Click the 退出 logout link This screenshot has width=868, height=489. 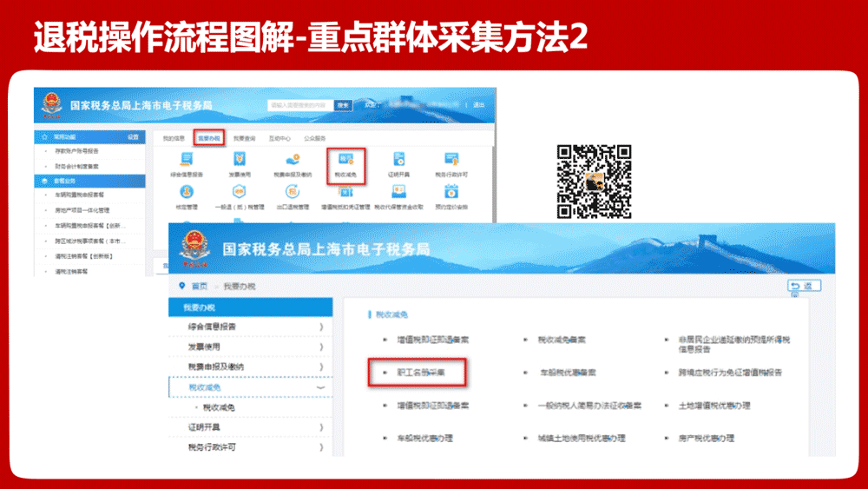[x=479, y=105]
